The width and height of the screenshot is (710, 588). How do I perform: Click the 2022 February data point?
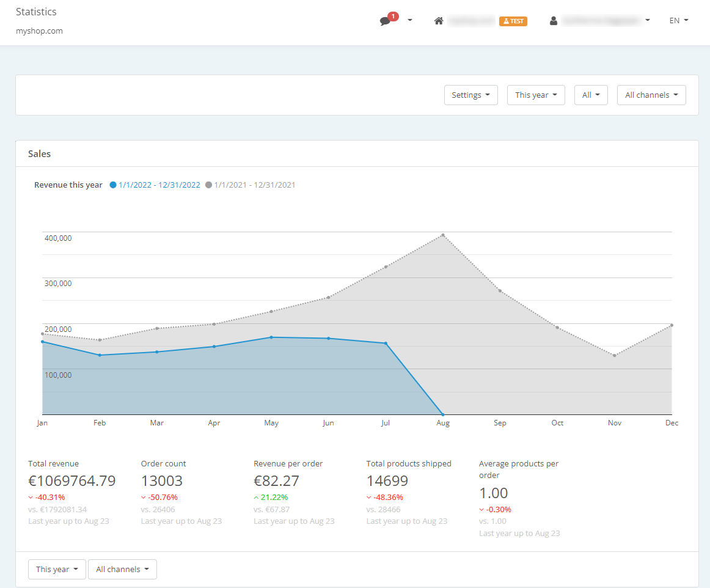pos(100,355)
